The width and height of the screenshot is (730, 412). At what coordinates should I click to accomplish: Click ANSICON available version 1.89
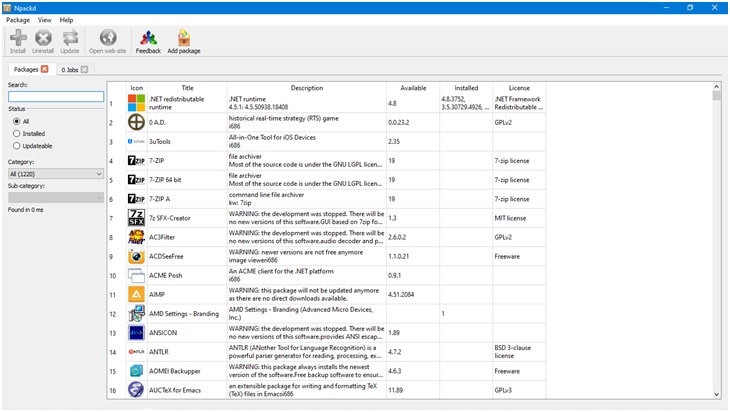(394, 333)
